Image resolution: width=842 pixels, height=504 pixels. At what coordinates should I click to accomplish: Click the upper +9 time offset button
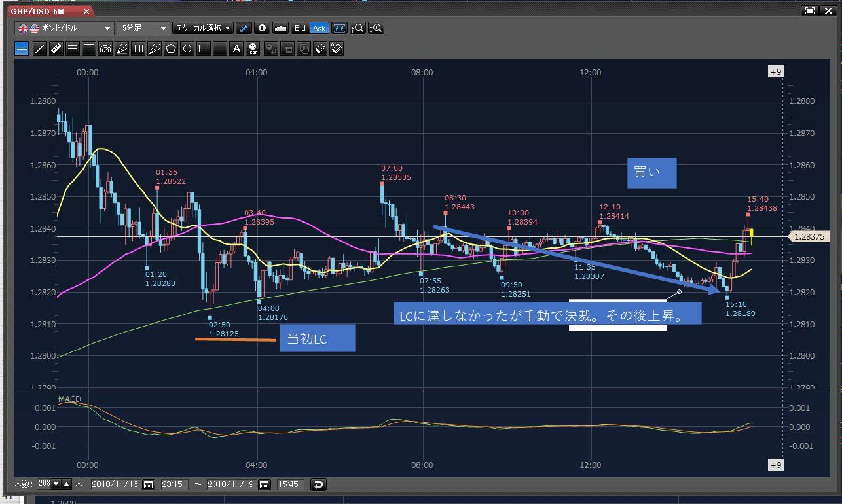pos(775,72)
